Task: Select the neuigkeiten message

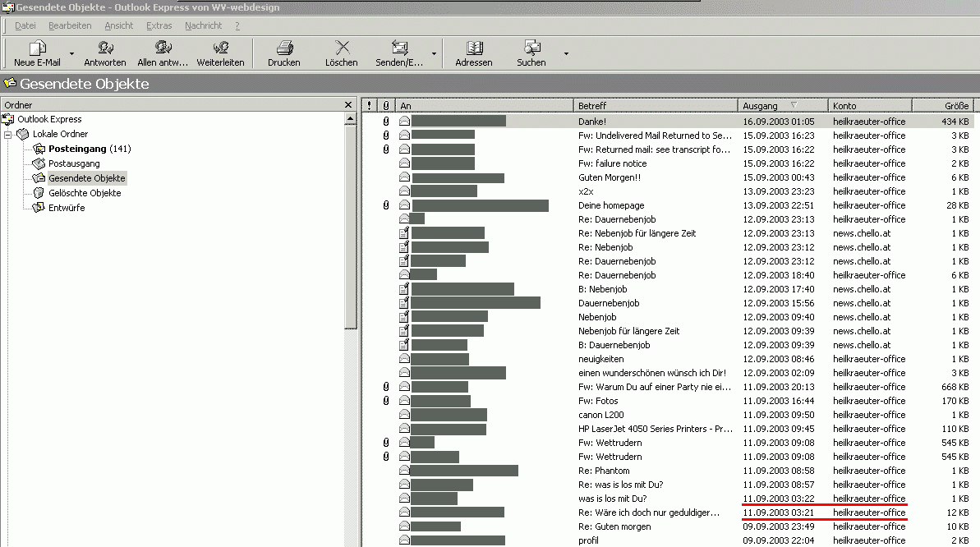Action: click(668, 359)
